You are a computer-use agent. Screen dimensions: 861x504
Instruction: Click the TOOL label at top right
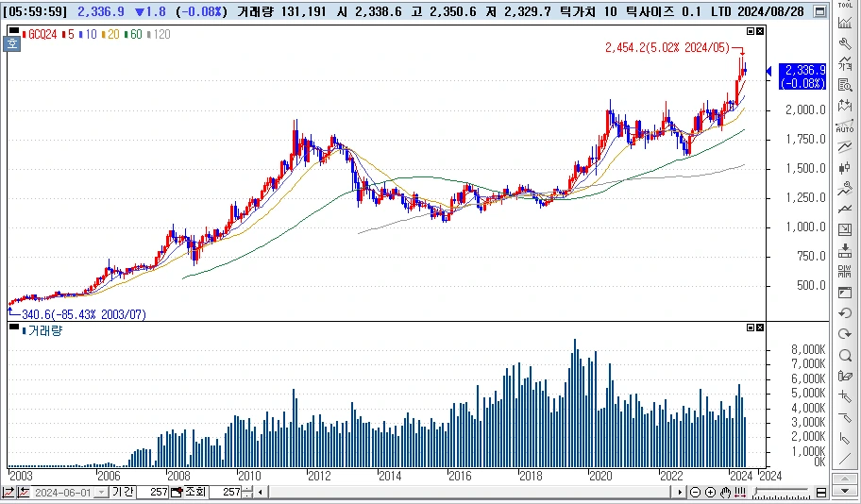pos(845,5)
